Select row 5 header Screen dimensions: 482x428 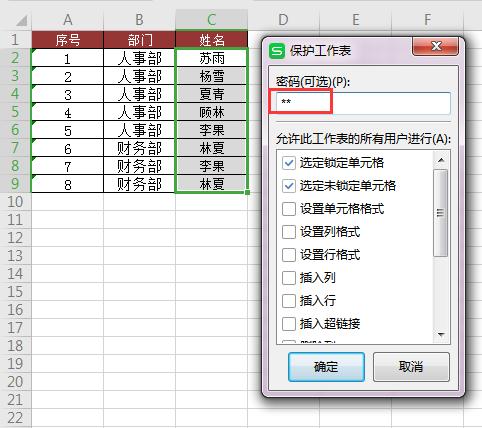pyautogui.click(x=15, y=112)
